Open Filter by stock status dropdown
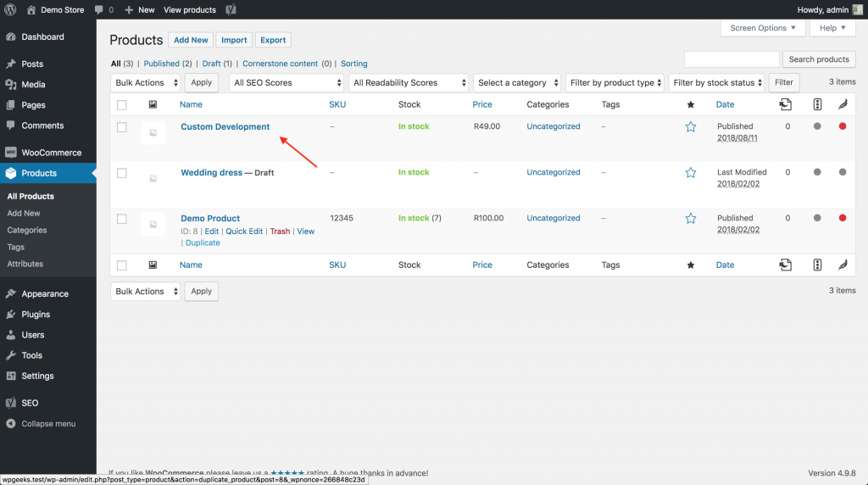This screenshot has width=868, height=485. point(716,82)
